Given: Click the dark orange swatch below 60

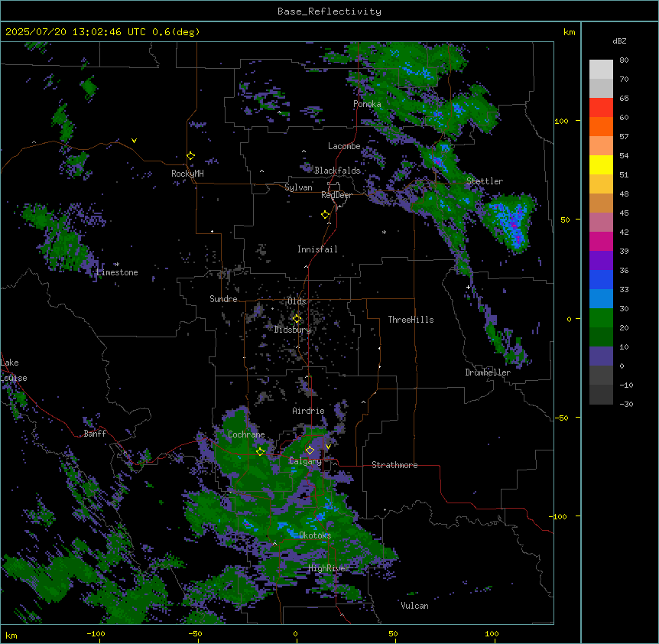Looking at the screenshot, I should 601,126.
